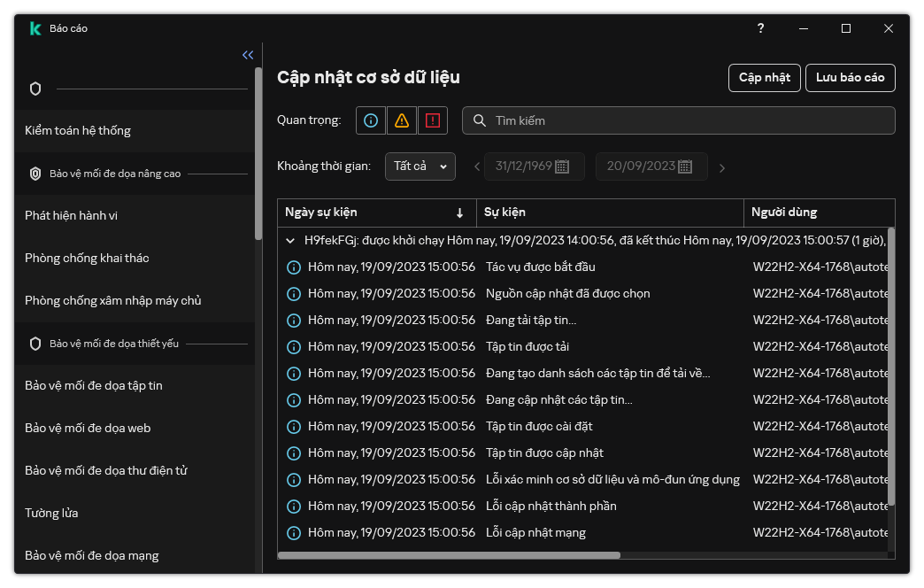Open calendar for end date 20/09/2023
The height and width of the screenshot is (588, 924).
coord(684,166)
